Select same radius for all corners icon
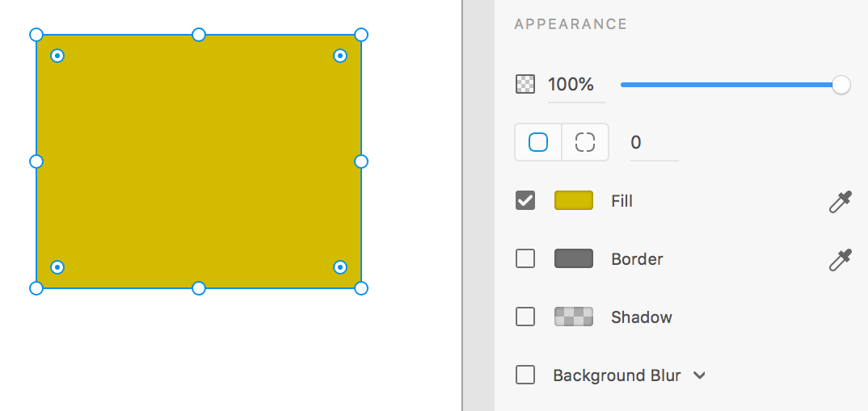This screenshot has height=411, width=868. pyautogui.click(x=538, y=142)
